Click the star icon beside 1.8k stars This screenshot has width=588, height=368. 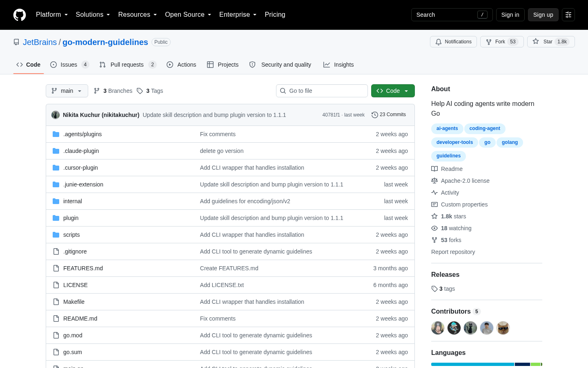434,216
